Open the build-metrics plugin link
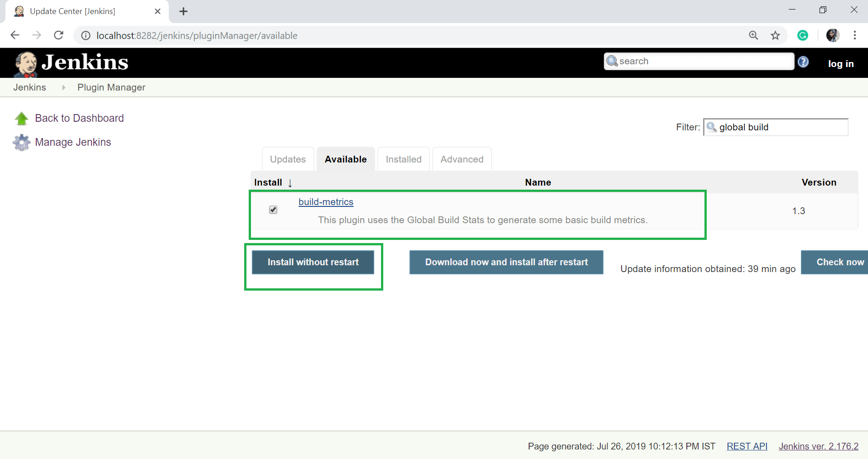Viewport: 868px width, 459px height. click(x=326, y=202)
